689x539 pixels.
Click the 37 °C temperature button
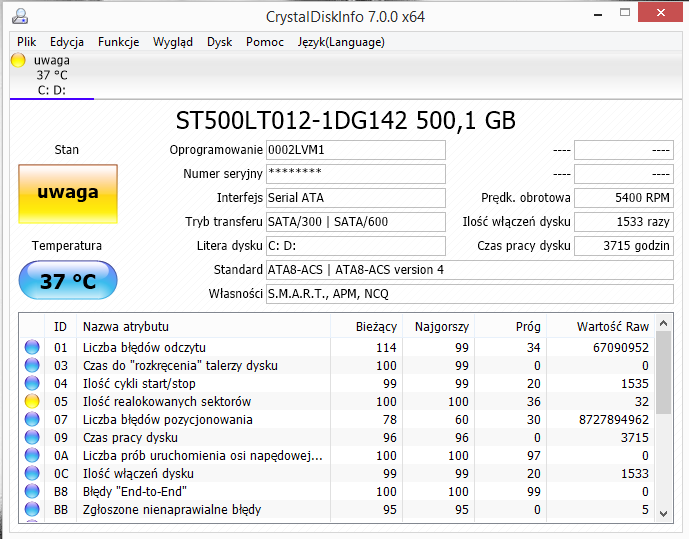tap(68, 281)
